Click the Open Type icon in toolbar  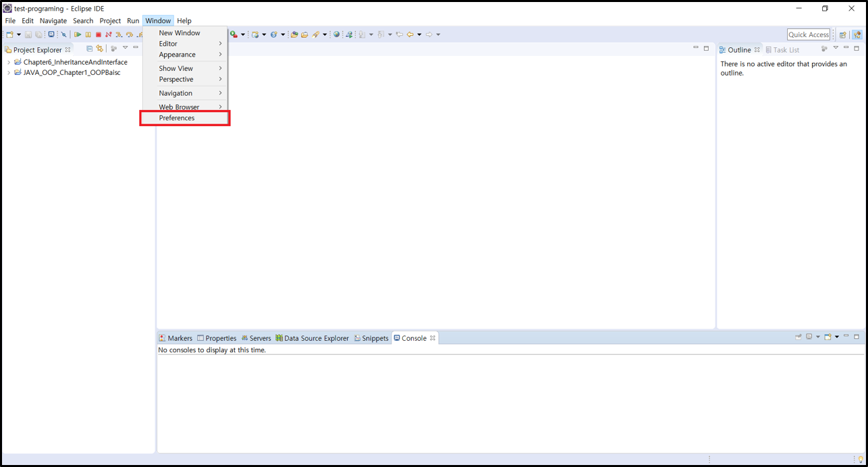[294, 34]
